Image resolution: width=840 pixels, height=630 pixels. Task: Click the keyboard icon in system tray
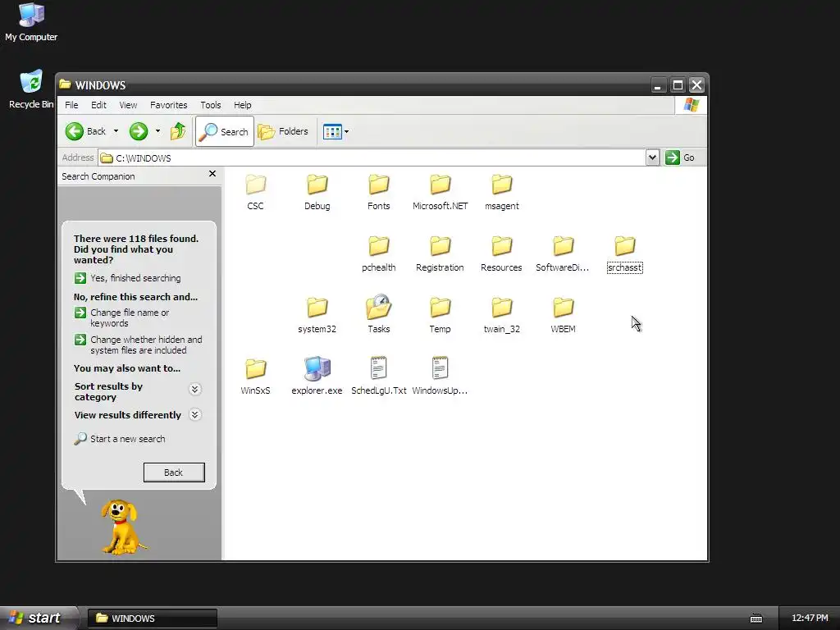pos(756,619)
